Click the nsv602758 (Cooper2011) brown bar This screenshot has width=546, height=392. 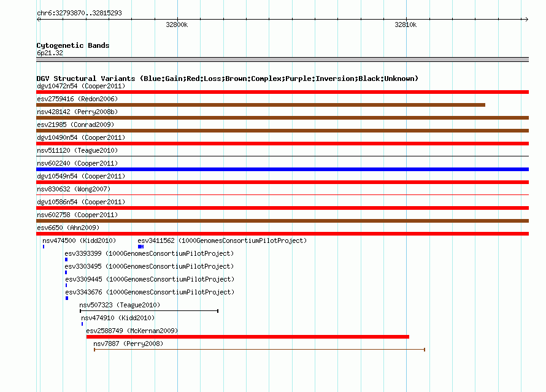[282, 221]
